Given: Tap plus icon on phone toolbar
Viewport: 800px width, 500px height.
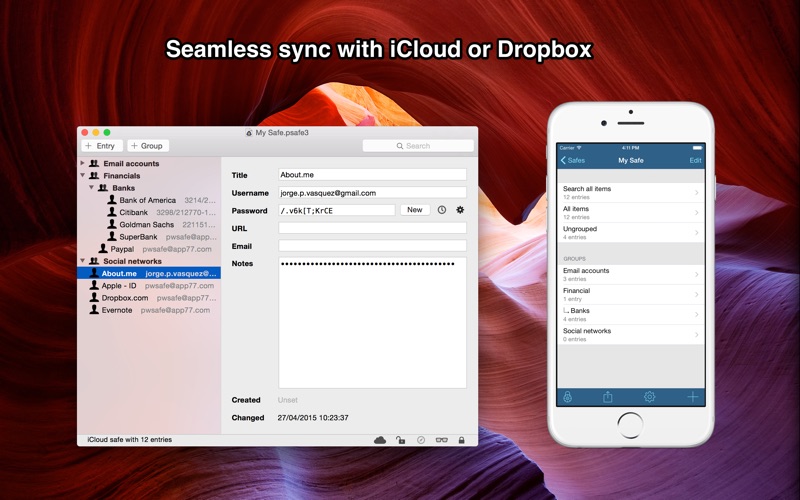Looking at the screenshot, I should pos(692,396).
